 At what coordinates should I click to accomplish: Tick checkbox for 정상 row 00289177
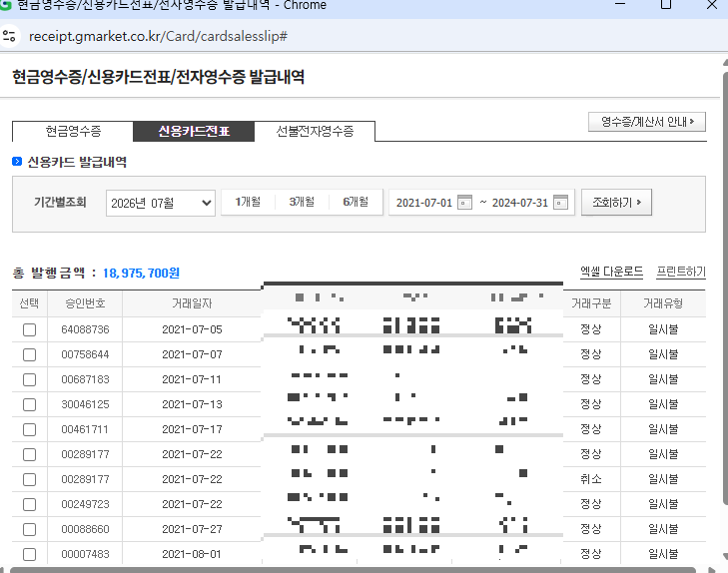click(29, 454)
